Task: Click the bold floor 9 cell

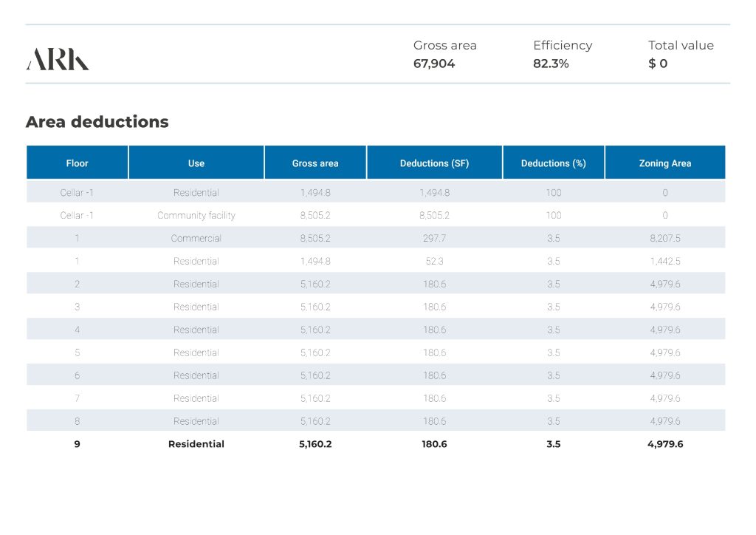Action: [x=77, y=444]
